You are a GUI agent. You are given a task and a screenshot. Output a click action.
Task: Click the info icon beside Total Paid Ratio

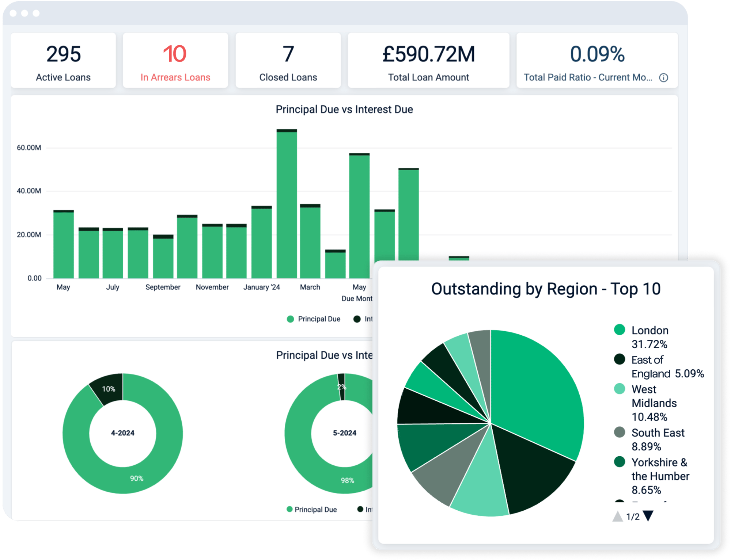click(663, 77)
